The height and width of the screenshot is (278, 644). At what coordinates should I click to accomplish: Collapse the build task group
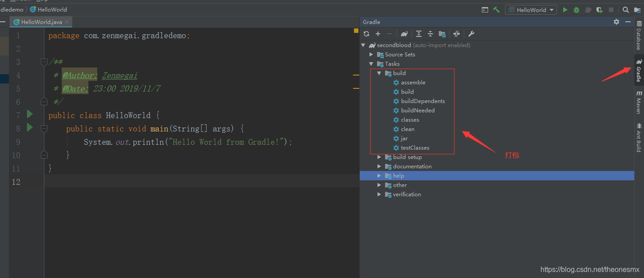tap(379, 73)
